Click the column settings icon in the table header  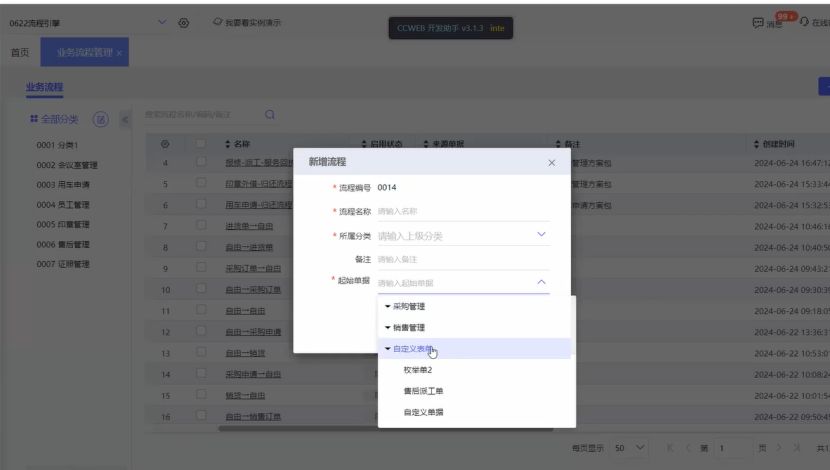(x=165, y=144)
